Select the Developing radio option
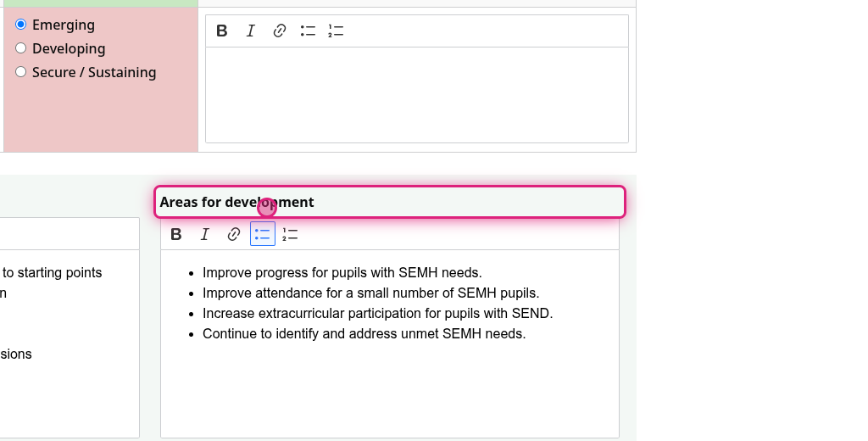Viewport: 868px width, 441px height. click(x=21, y=48)
